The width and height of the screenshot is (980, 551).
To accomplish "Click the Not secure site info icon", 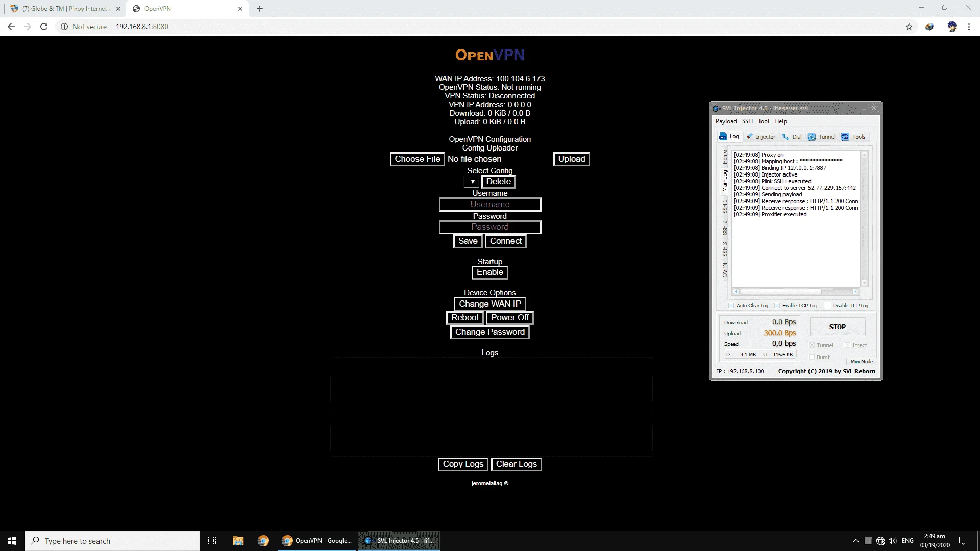I will coord(64,27).
